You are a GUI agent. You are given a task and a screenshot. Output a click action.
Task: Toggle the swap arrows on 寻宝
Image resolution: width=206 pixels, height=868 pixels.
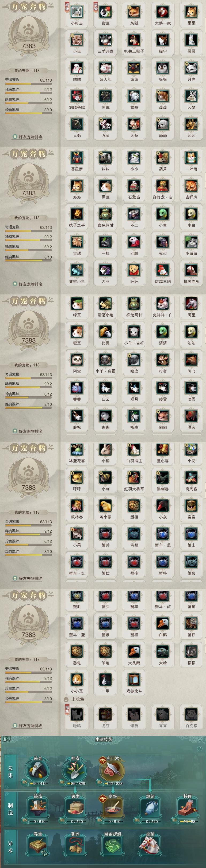[x=45, y=853]
